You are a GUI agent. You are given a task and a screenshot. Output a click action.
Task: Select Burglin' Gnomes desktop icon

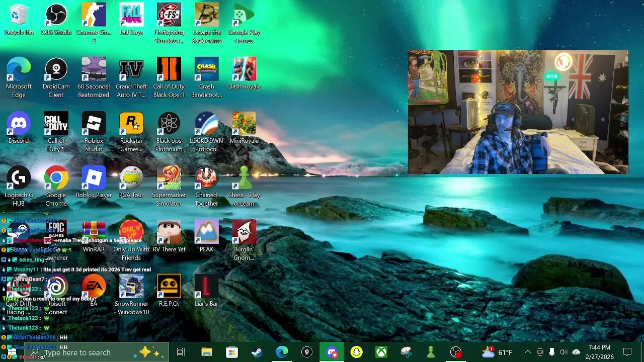click(x=244, y=241)
